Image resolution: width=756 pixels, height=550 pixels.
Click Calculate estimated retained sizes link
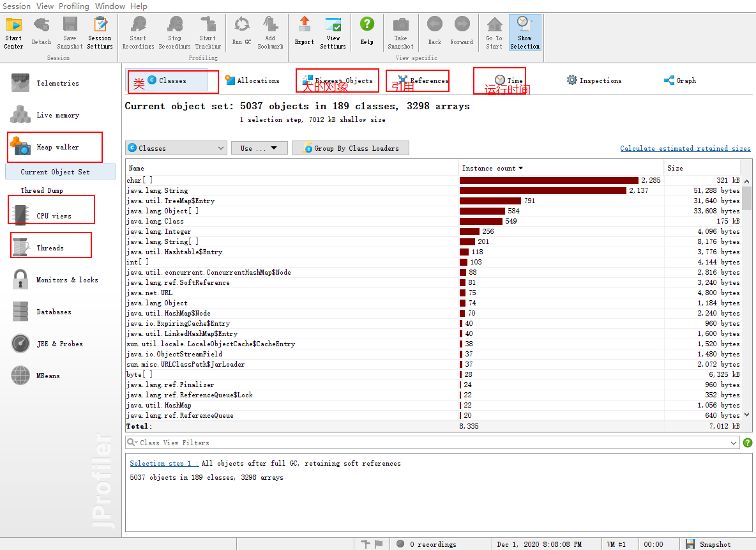click(685, 148)
